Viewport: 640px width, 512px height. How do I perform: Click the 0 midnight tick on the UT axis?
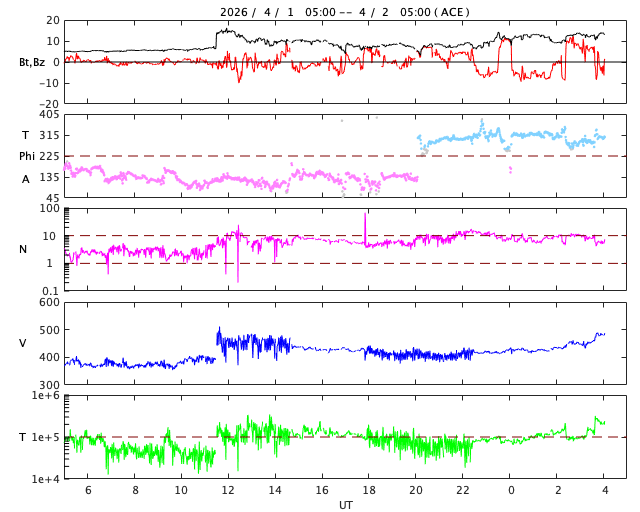pos(511,490)
